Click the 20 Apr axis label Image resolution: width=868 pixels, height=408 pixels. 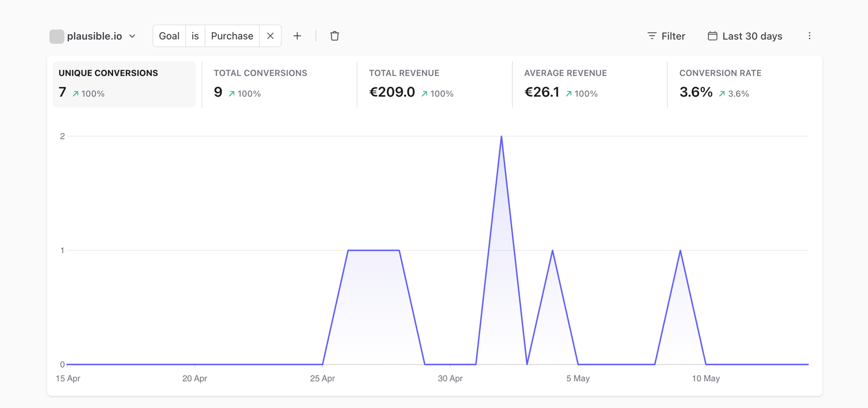(194, 378)
